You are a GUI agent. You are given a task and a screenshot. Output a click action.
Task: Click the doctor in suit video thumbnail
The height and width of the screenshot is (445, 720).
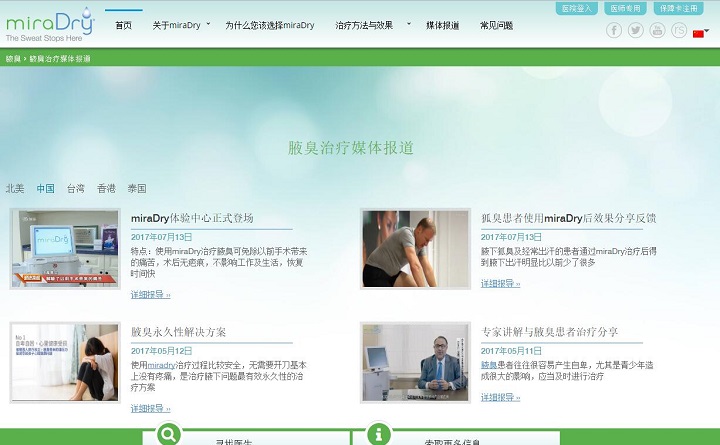coord(415,363)
